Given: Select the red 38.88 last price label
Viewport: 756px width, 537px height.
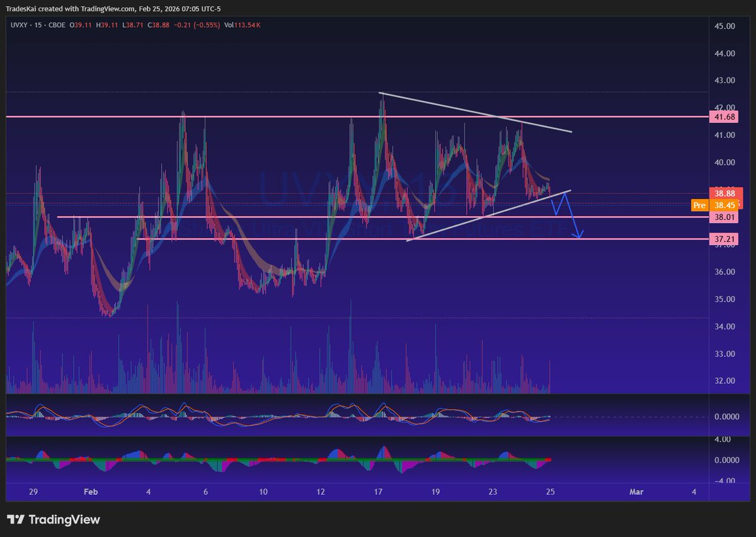Looking at the screenshot, I should (724, 193).
